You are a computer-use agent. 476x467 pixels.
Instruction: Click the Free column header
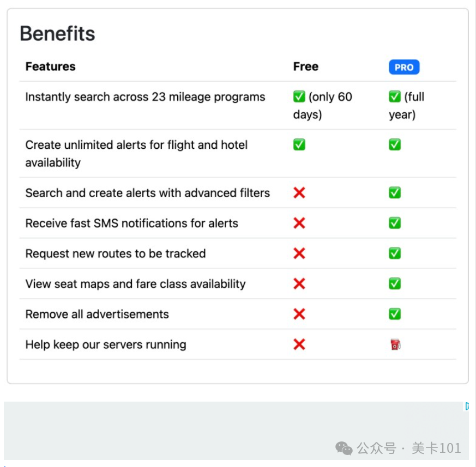(306, 66)
